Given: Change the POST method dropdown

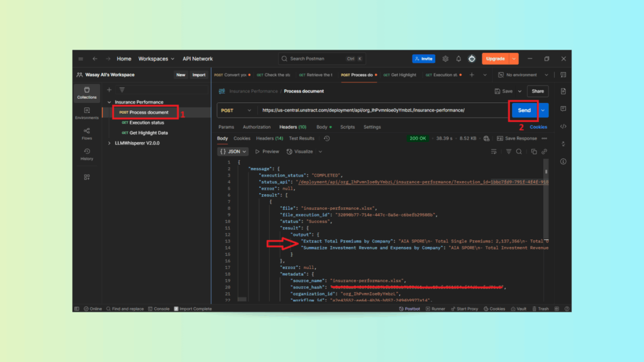Looking at the screenshot, I should [236, 111].
